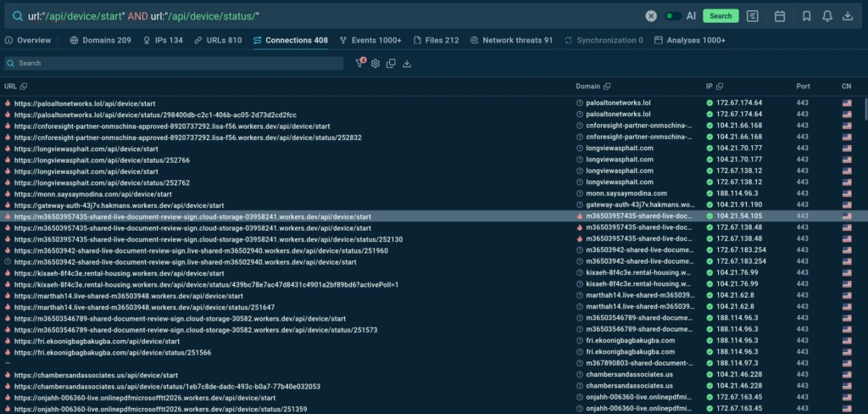Screen dimensions: 868x414
Task: Download results from the top bar icon
Action: tap(848, 16)
